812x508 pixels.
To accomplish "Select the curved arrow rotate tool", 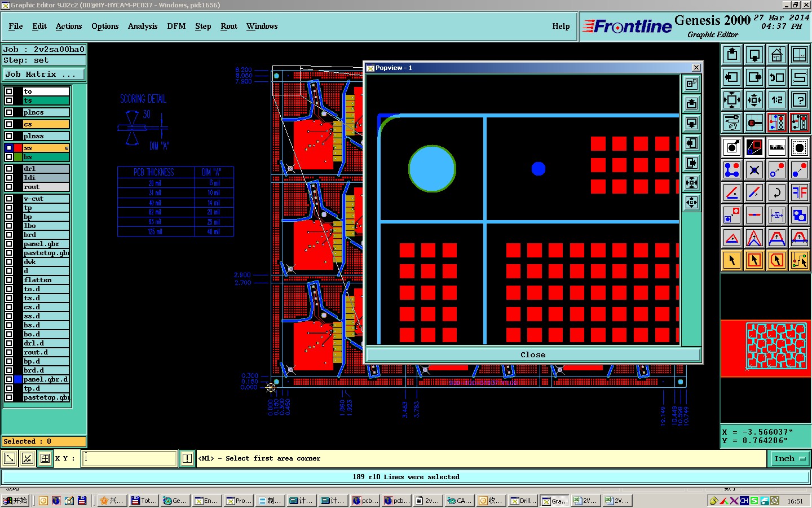I will (x=777, y=192).
